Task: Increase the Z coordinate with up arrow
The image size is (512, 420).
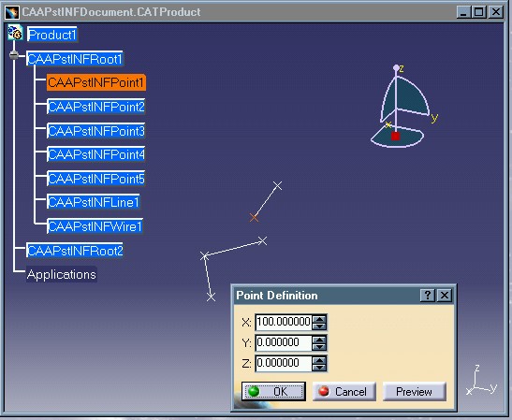Action: 319,360
